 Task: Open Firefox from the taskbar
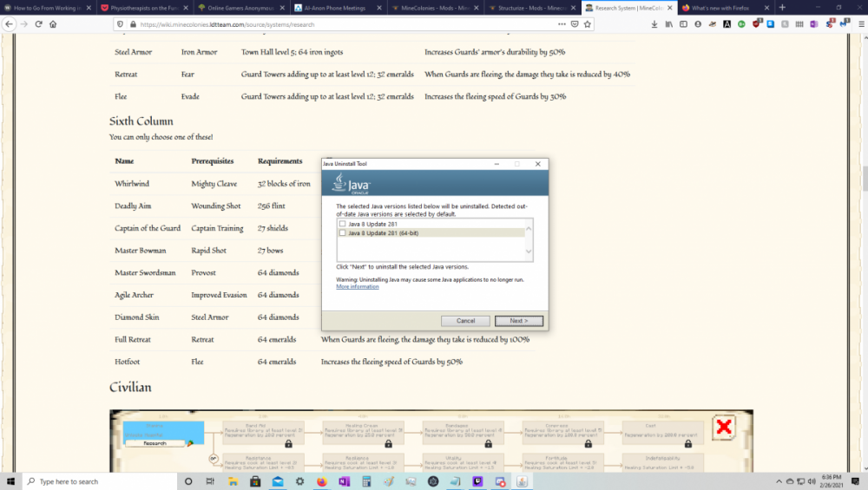(321, 481)
